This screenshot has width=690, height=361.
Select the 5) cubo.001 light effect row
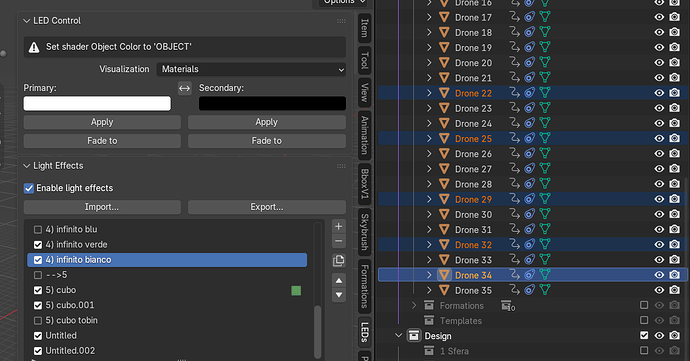pos(167,305)
